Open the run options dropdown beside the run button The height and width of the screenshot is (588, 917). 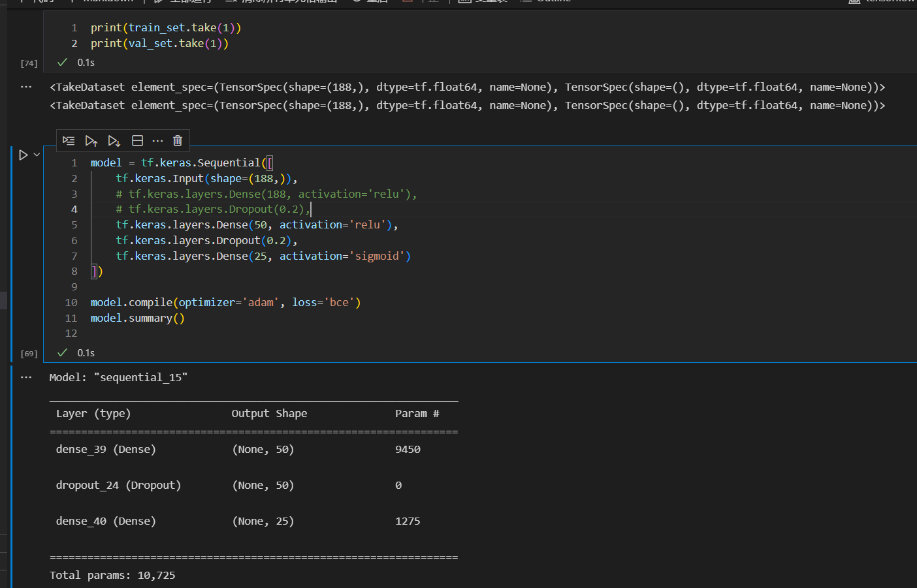click(x=37, y=155)
